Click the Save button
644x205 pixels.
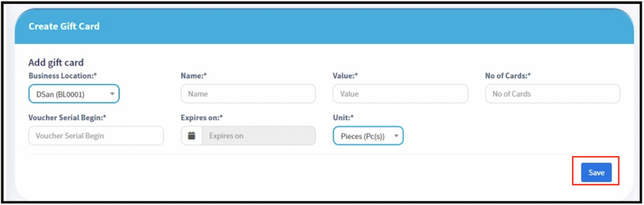596,173
